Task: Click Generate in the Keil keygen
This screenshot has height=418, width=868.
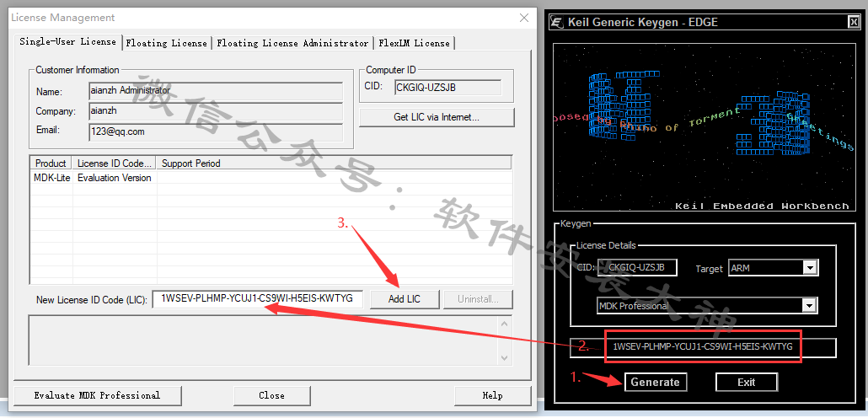Action: (655, 382)
